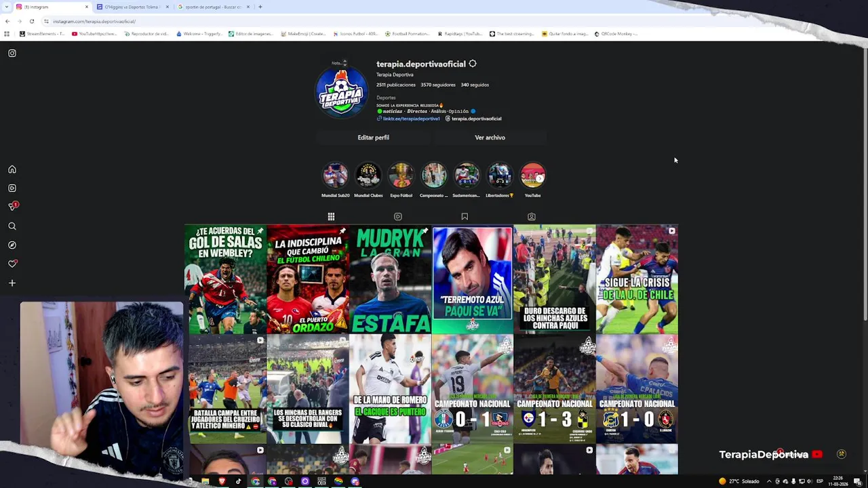The height and width of the screenshot is (488, 868).
Task: Open Messages with the unread badge
Action: (12, 207)
